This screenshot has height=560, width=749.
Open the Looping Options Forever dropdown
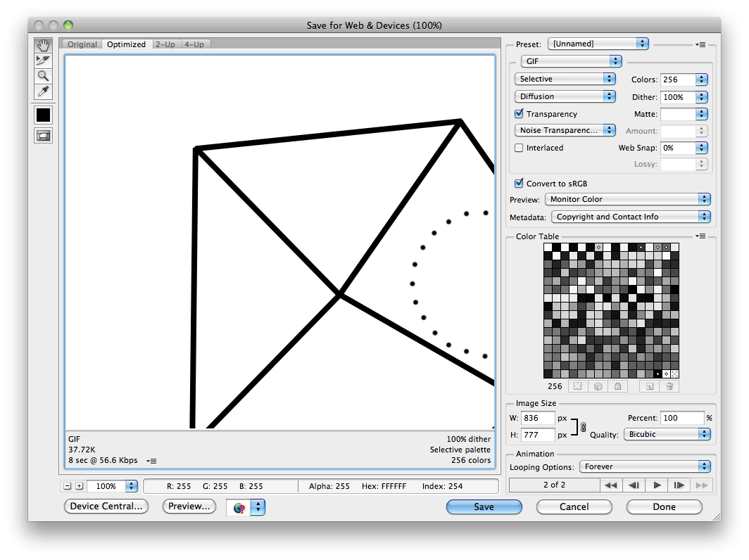point(645,466)
